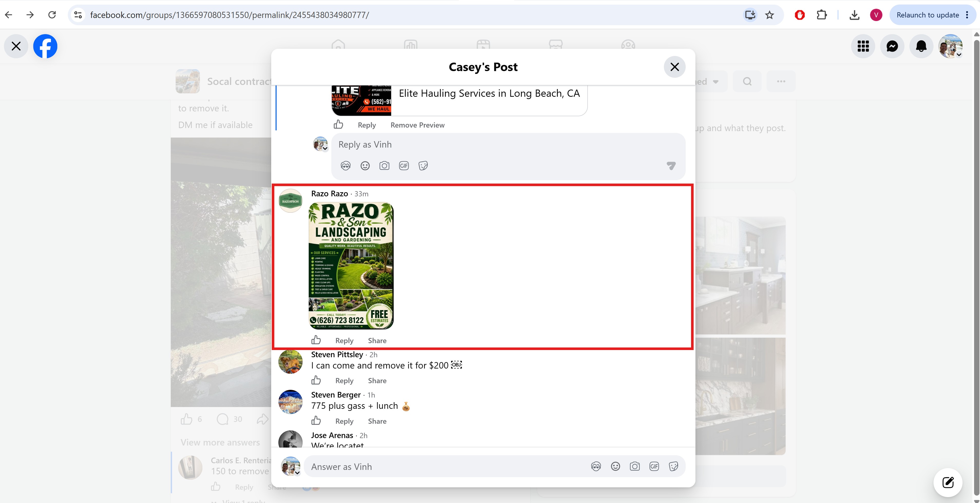The width and height of the screenshot is (980, 503).
Task: Share Steven Berger's comment
Action: point(377,421)
